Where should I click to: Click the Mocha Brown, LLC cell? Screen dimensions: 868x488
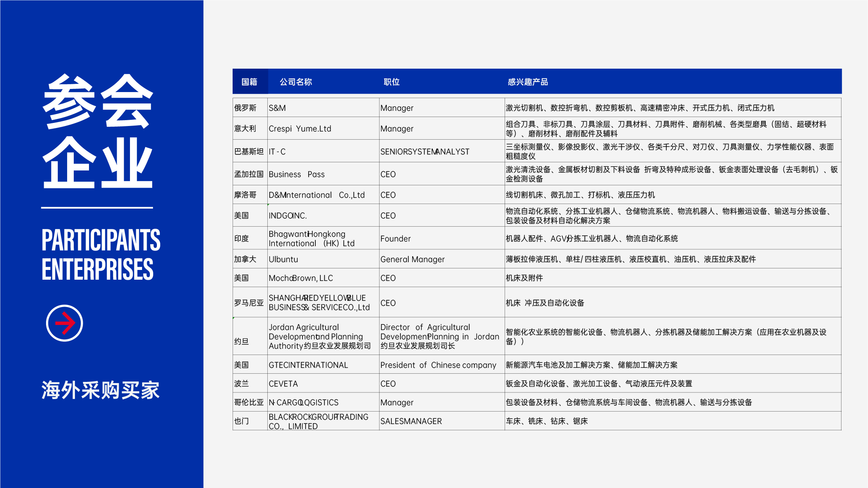[x=324, y=278]
